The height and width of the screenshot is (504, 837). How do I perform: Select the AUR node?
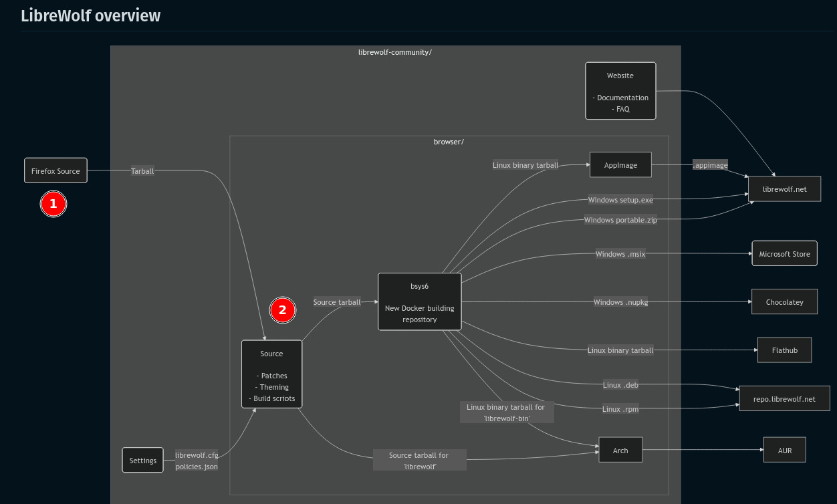pos(784,451)
